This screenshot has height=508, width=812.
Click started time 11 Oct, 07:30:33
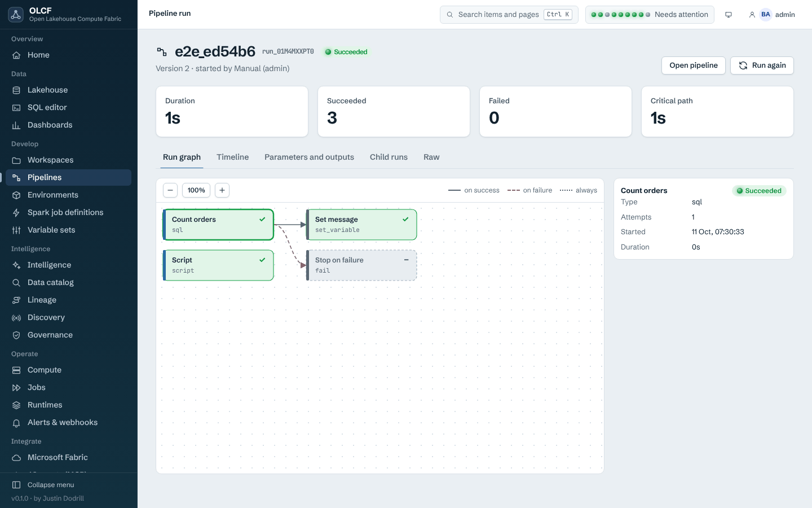point(718,232)
